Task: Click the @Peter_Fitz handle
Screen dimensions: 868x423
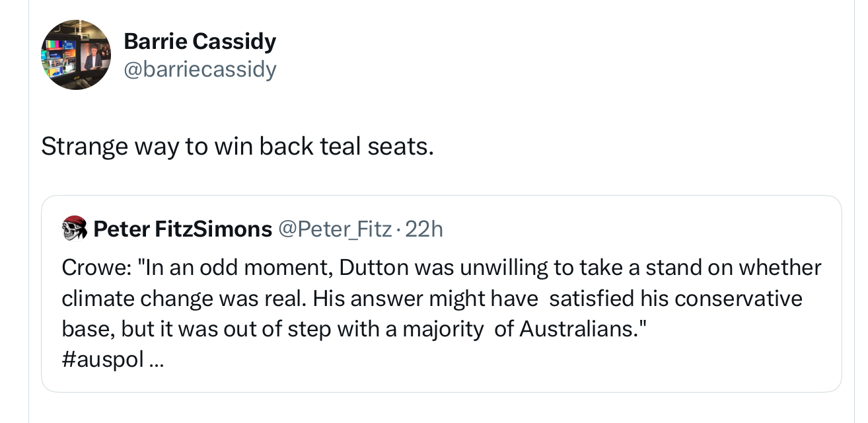Action: [x=335, y=229]
